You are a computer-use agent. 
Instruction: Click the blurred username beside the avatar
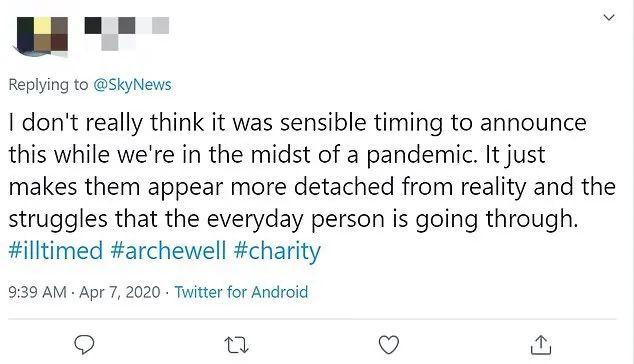(x=127, y=33)
